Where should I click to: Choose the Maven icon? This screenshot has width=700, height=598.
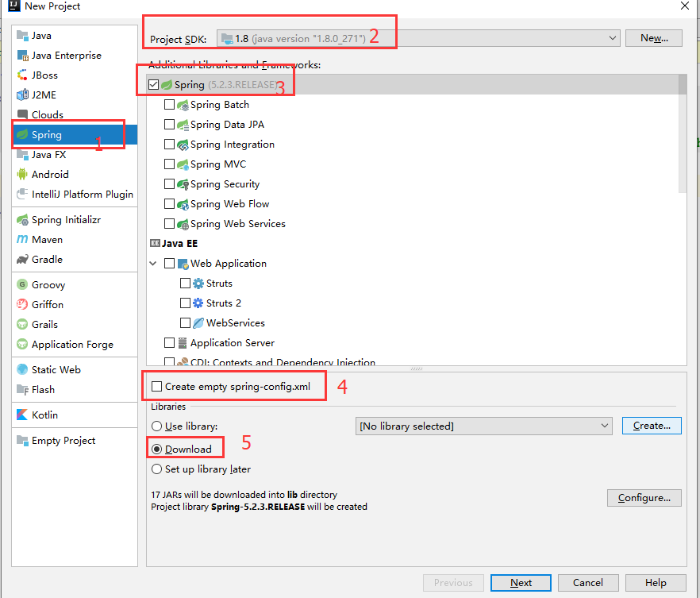click(x=22, y=239)
